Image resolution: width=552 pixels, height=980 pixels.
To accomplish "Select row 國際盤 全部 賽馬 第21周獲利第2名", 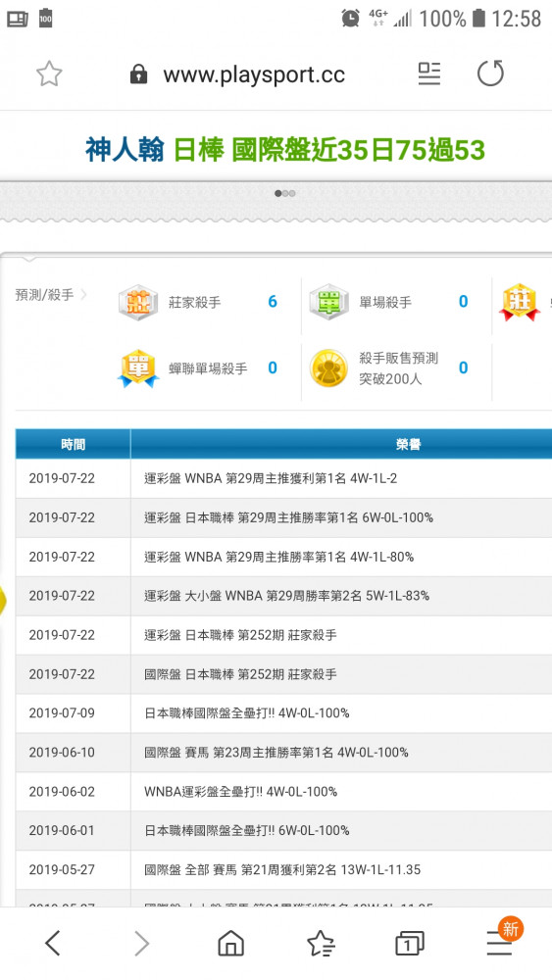I will pyautogui.click(x=283, y=870).
